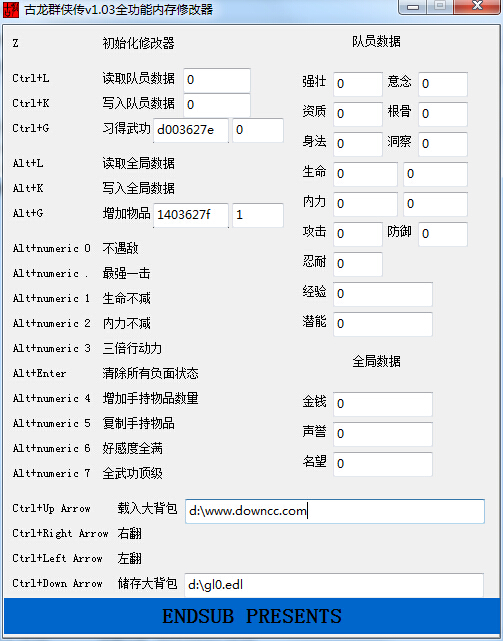Image resolution: width=503 pixels, height=641 pixels.
Task: Click the second 内力 value field
Action: tap(436, 204)
